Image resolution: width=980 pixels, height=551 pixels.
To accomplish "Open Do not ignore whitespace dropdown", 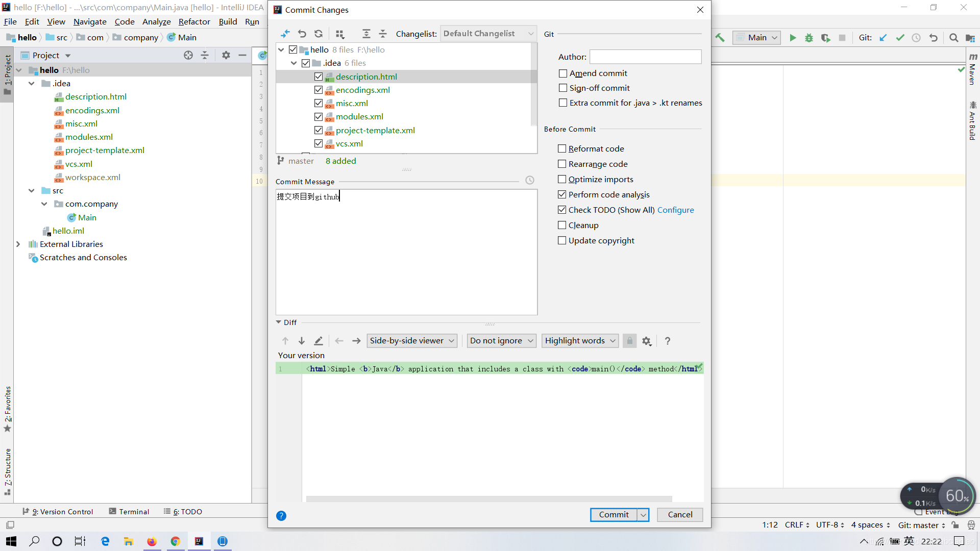I will pos(501,341).
